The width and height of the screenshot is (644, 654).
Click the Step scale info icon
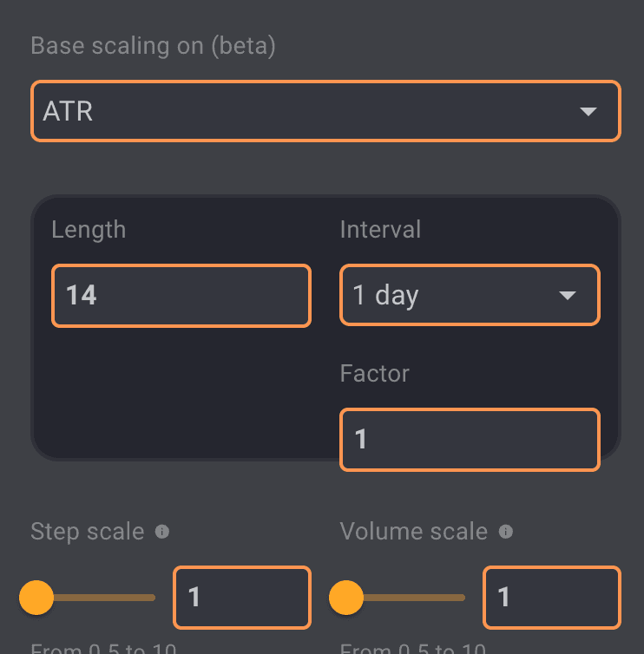[x=161, y=532]
